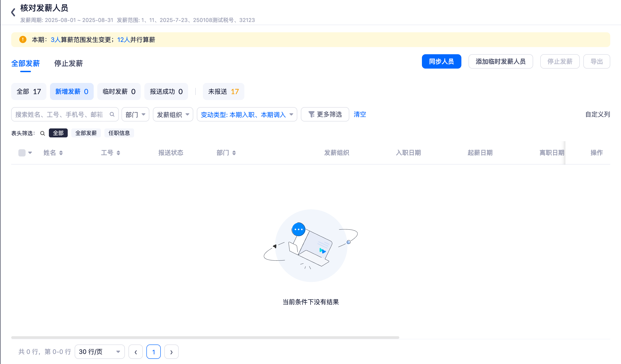621x364 pixels.
Task: Open 自定义列 column customization
Action: point(598,114)
